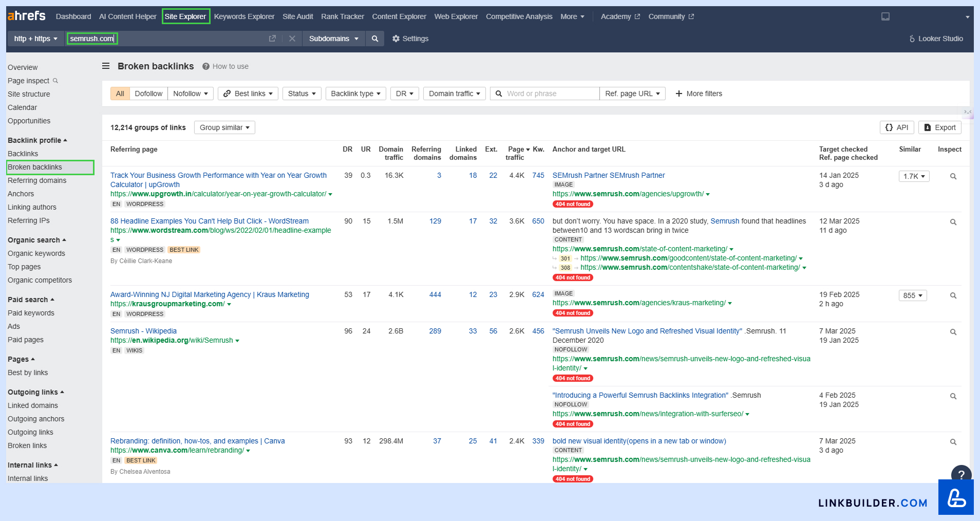Open Rank Tracker tab

(x=343, y=16)
